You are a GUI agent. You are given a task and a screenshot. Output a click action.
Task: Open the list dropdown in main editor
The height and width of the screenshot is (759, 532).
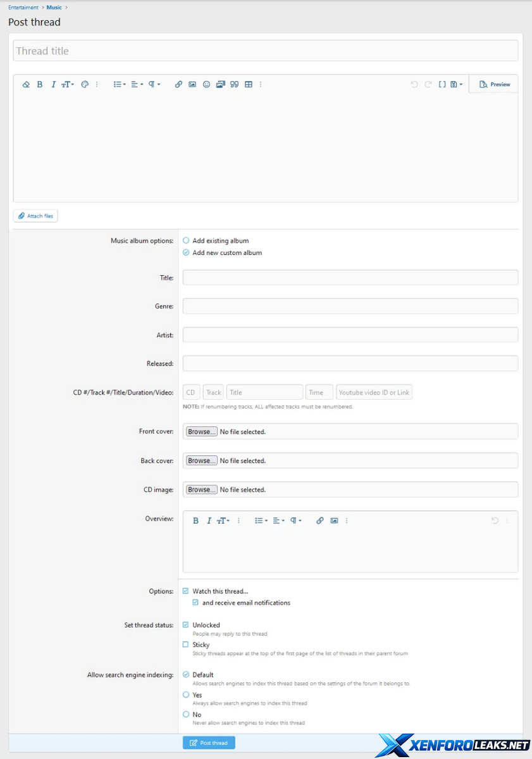[120, 84]
